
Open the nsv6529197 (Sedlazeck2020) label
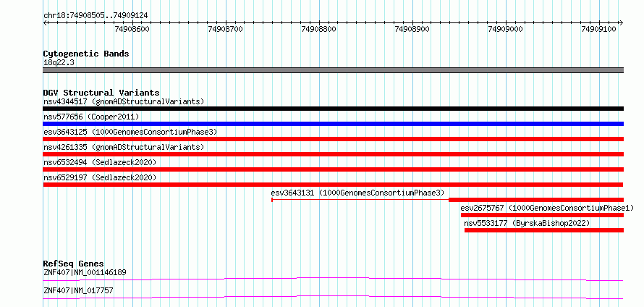coord(100,177)
